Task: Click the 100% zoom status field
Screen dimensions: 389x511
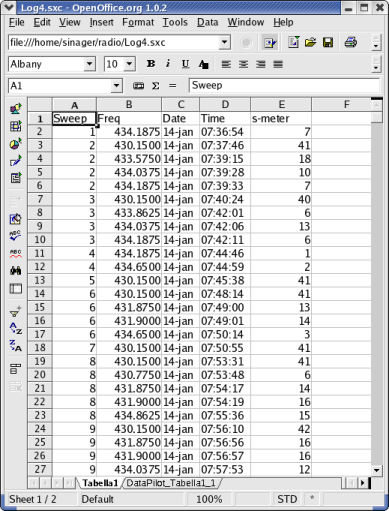Action: (209, 499)
